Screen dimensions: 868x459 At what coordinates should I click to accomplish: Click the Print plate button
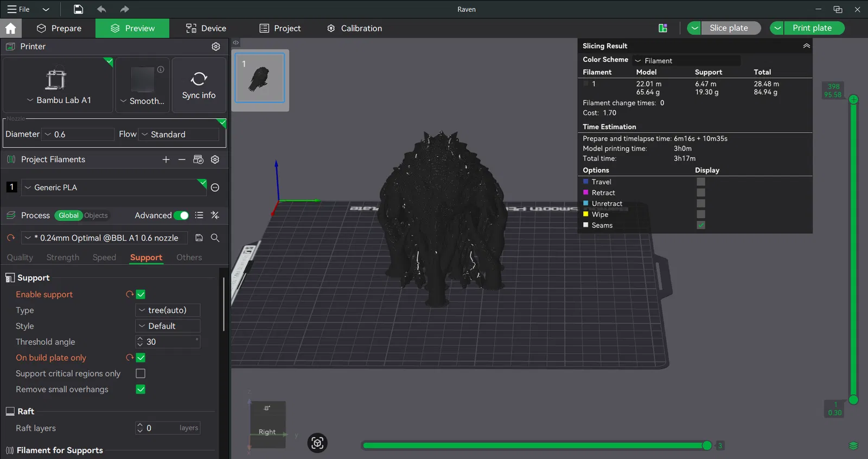click(812, 28)
